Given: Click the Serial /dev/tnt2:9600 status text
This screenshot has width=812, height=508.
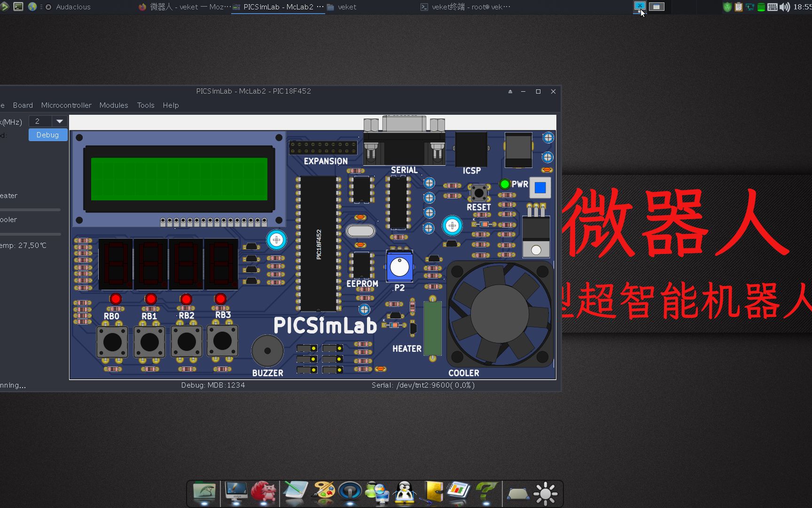Looking at the screenshot, I should click(x=423, y=385).
